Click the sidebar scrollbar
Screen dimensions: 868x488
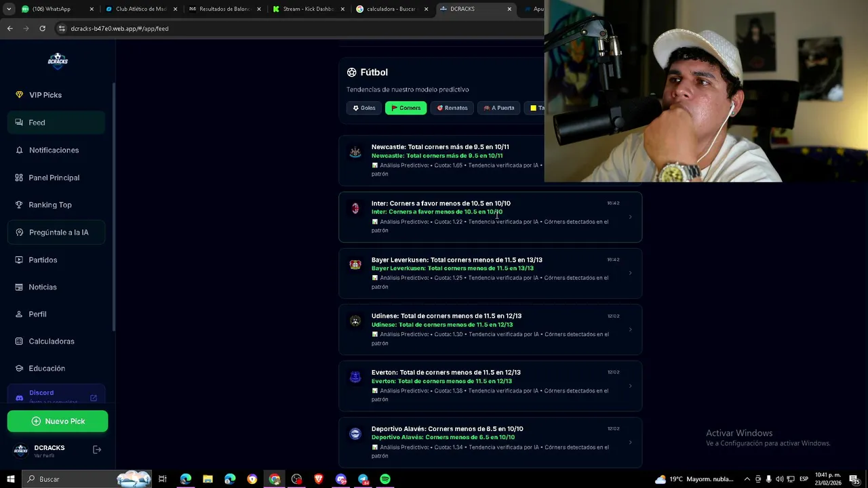(113, 207)
